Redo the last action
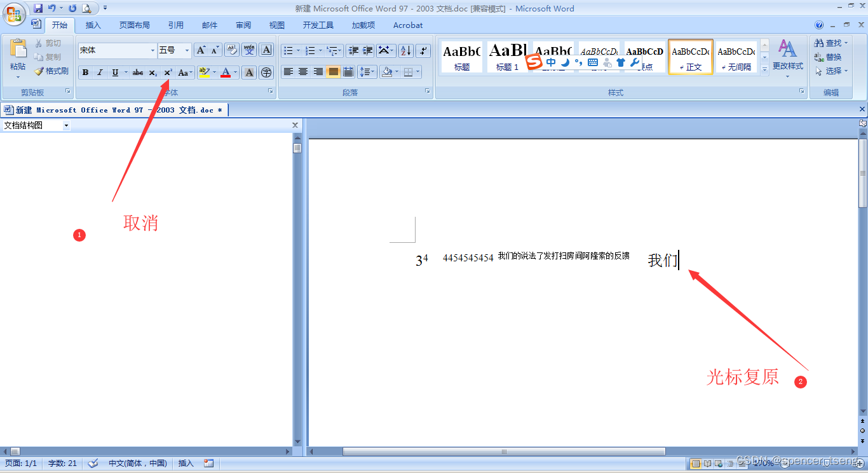This screenshot has height=473, width=868. point(72,8)
